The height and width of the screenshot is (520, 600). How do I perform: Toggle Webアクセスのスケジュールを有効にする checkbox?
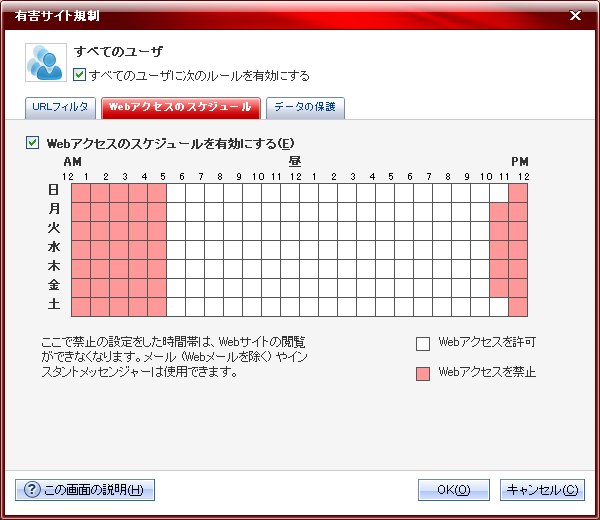tap(33, 143)
